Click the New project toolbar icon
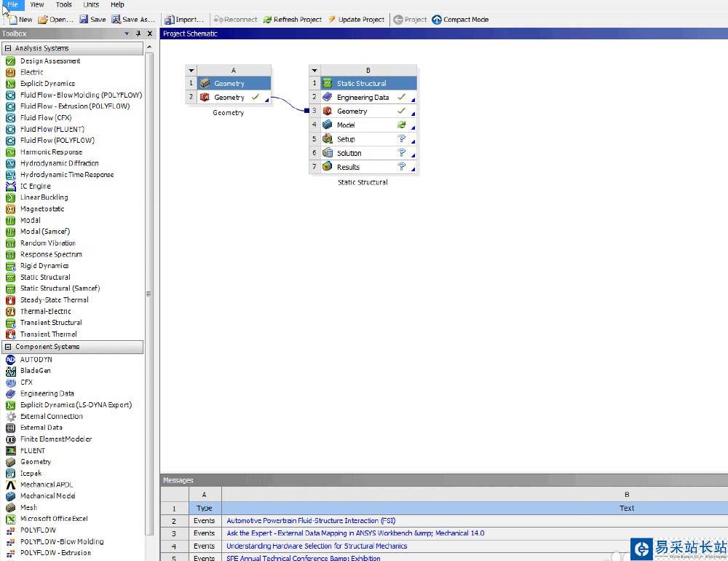Screen dimensions: 728x561 [x=20, y=20]
